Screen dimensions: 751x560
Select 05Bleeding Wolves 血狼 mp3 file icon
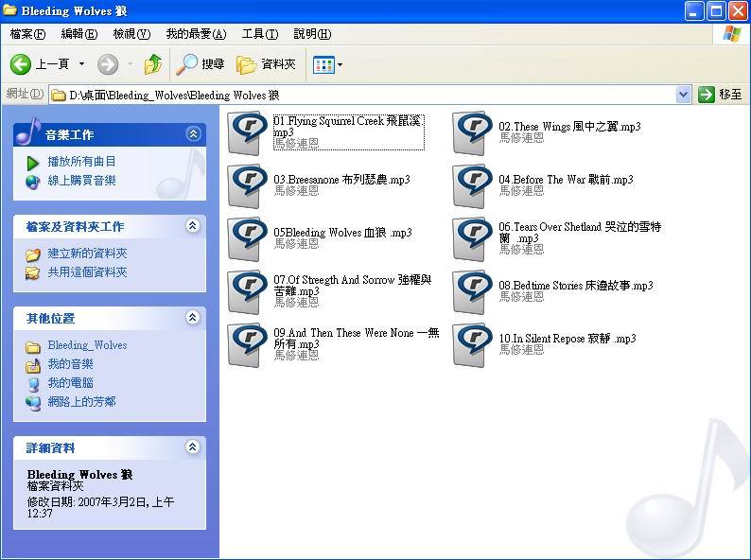click(x=247, y=238)
